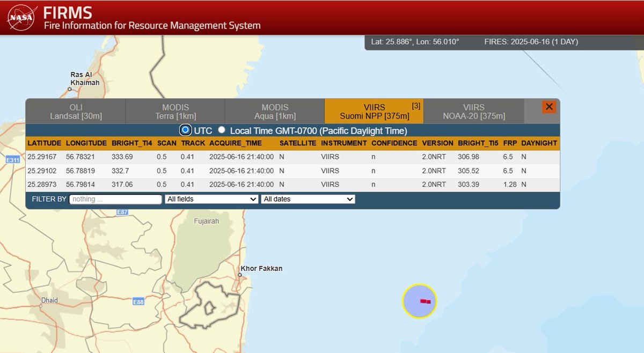This screenshot has width=644, height=353.
Task: Click the Fujairah map label
Action: pyautogui.click(x=207, y=221)
